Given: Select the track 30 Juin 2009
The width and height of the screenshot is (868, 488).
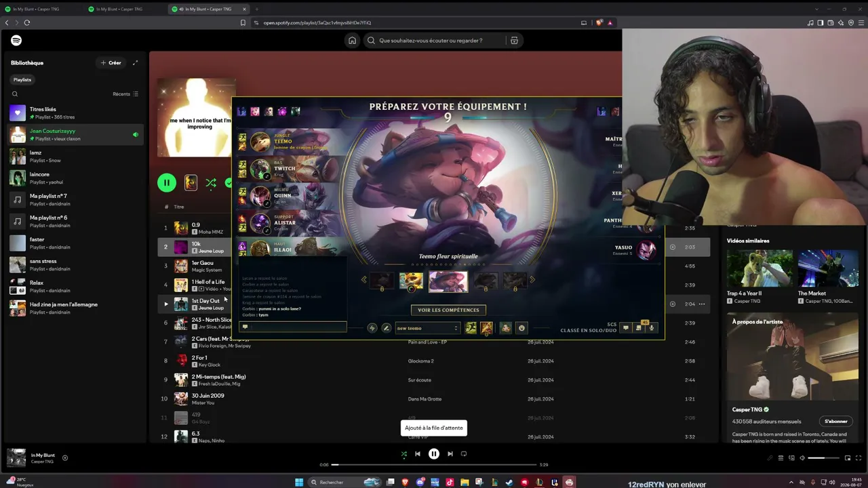Looking at the screenshot, I should coord(208,396).
